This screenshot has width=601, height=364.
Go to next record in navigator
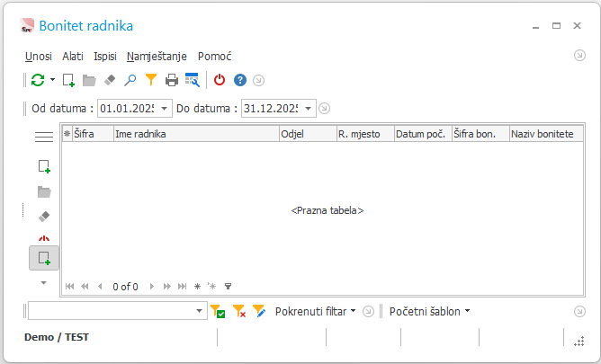152,287
